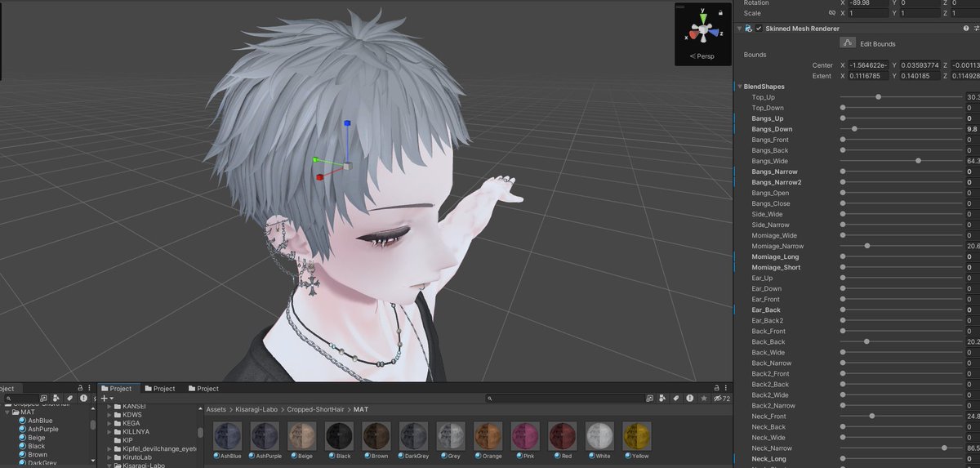Click the Momiage_Narrow slider handle
This screenshot has height=468, width=980.
(x=867, y=246)
